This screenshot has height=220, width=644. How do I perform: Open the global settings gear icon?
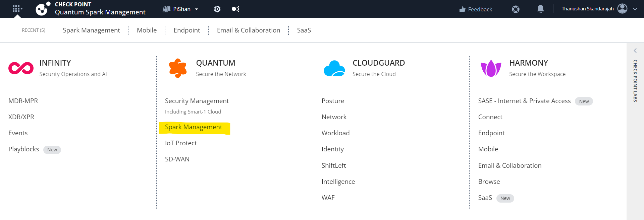(x=217, y=9)
